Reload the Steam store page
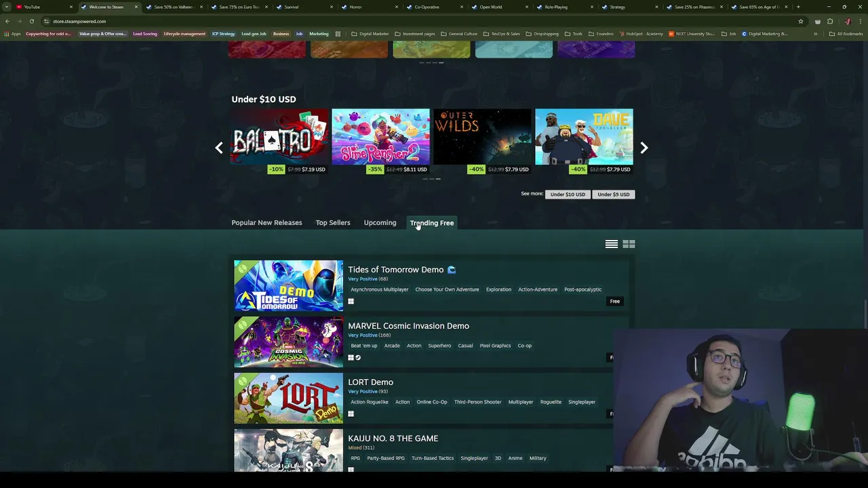 tap(31, 21)
